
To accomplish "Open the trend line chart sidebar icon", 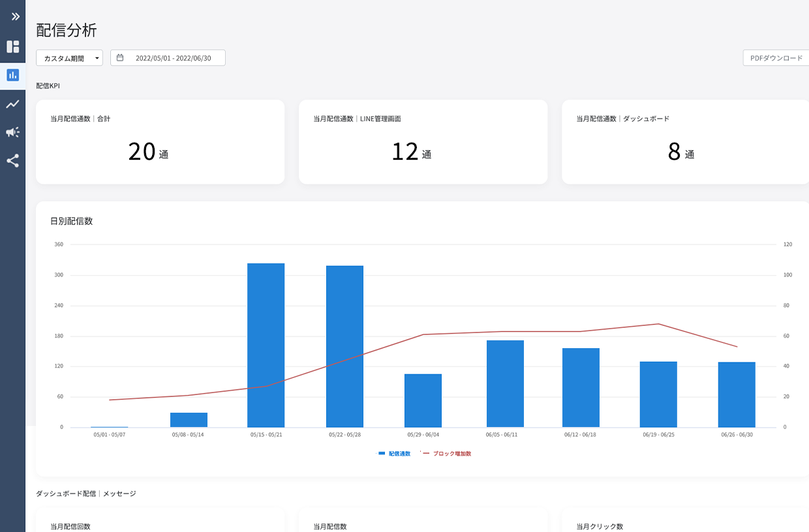I will pos(12,104).
